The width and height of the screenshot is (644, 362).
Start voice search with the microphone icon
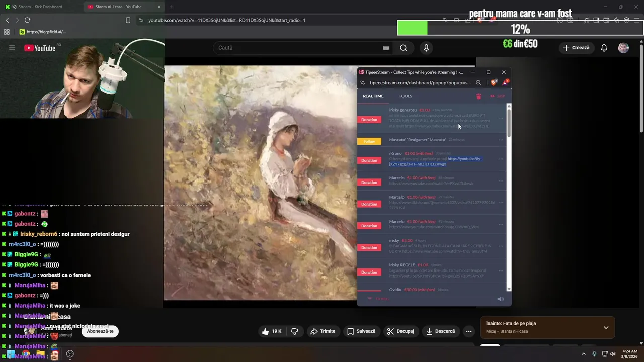(426, 48)
